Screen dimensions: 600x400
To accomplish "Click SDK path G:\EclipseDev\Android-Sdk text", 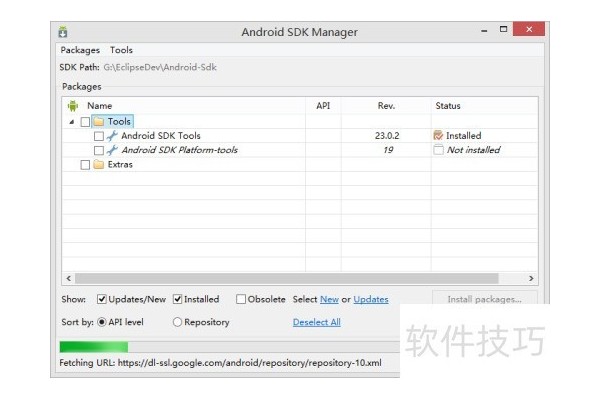I will [160, 67].
